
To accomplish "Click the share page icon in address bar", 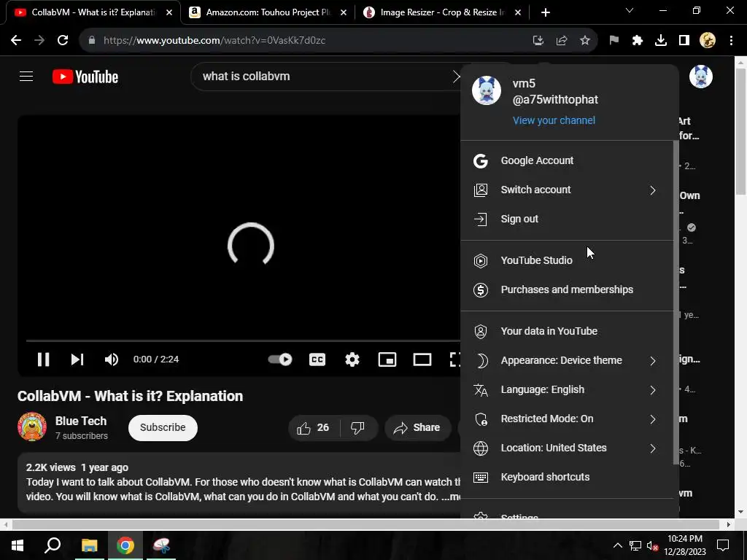I will point(562,40).
